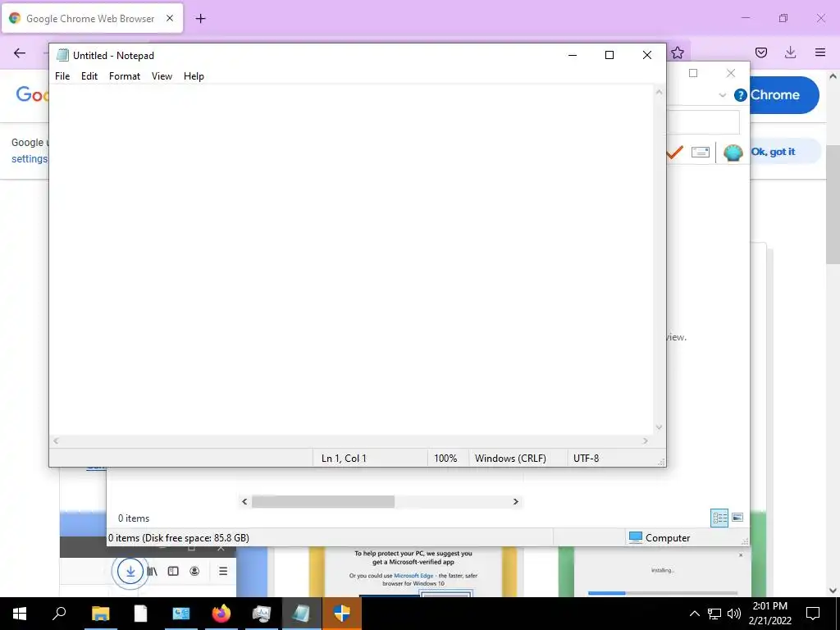
Task: Click the orange checkmark icon in Explorer's toolbar
Action: [x=675, y=152]
